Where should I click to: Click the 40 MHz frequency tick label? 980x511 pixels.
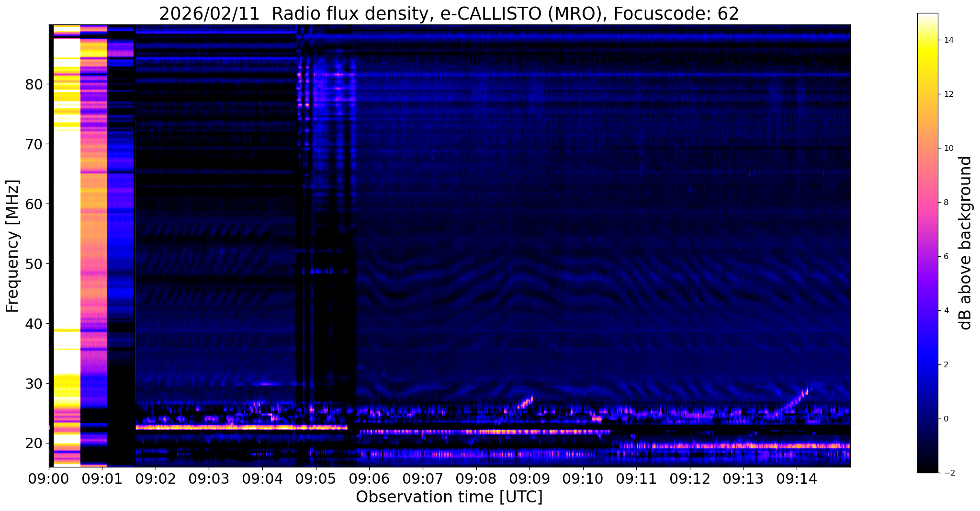point(34,324)
